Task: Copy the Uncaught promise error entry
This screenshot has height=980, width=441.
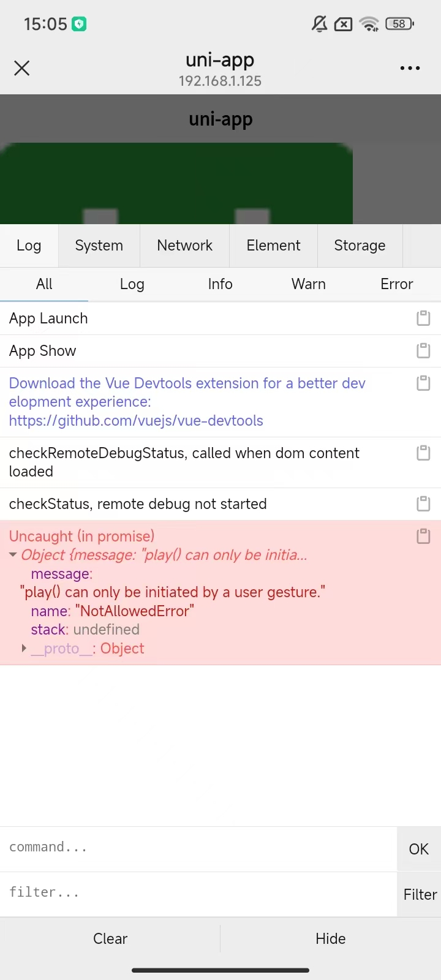Action: pos(423,537)
